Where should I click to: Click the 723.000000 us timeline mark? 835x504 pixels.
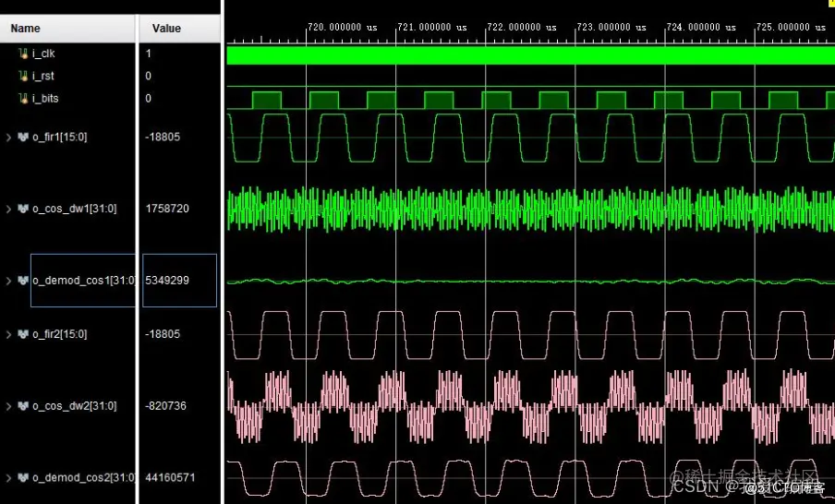[611, 28]
